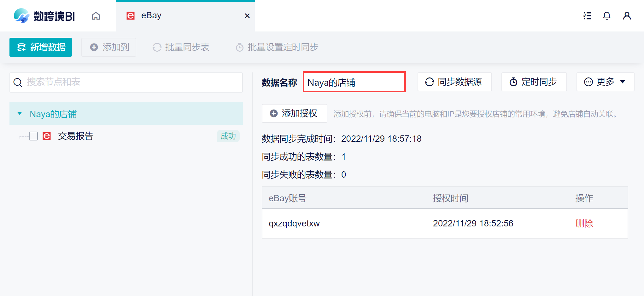Click the 定时同步 button
The image size is (644, 296).
[534, 82]
